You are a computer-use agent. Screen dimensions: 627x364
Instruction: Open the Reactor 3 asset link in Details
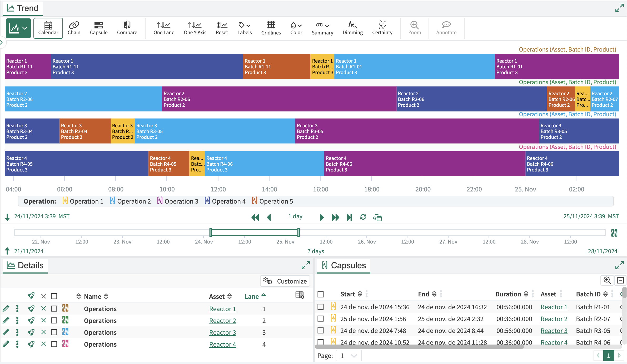coord(222,332)
